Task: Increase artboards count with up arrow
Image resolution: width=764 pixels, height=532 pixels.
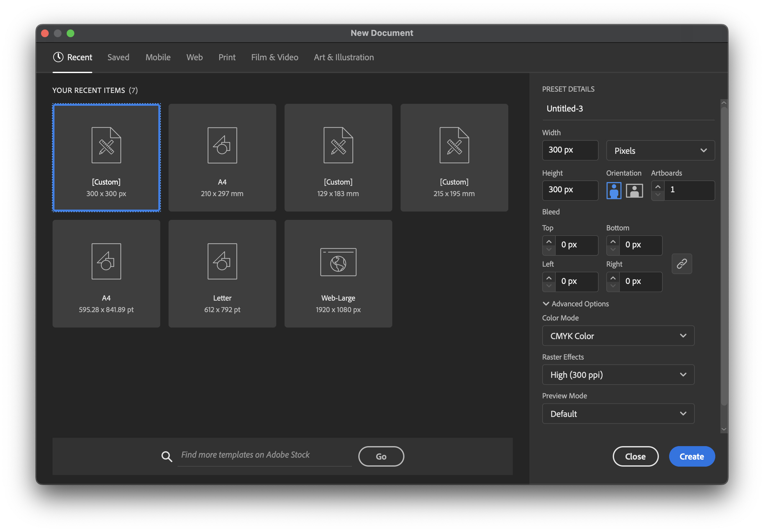Action: point(658,187)
